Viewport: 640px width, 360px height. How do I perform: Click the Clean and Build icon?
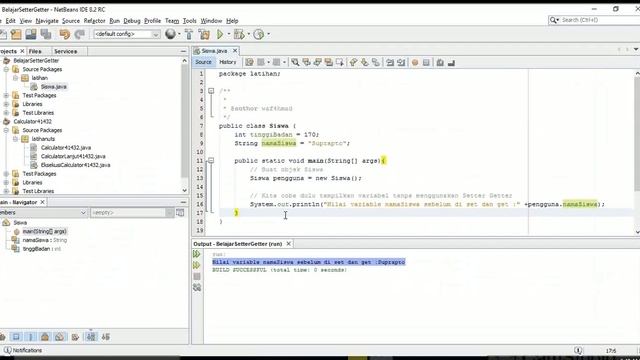204,34
